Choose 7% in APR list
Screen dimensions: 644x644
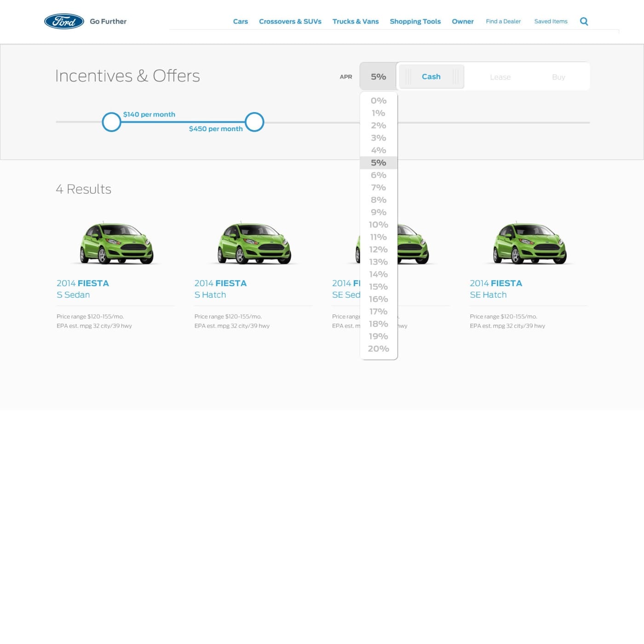tap(379, 187)
